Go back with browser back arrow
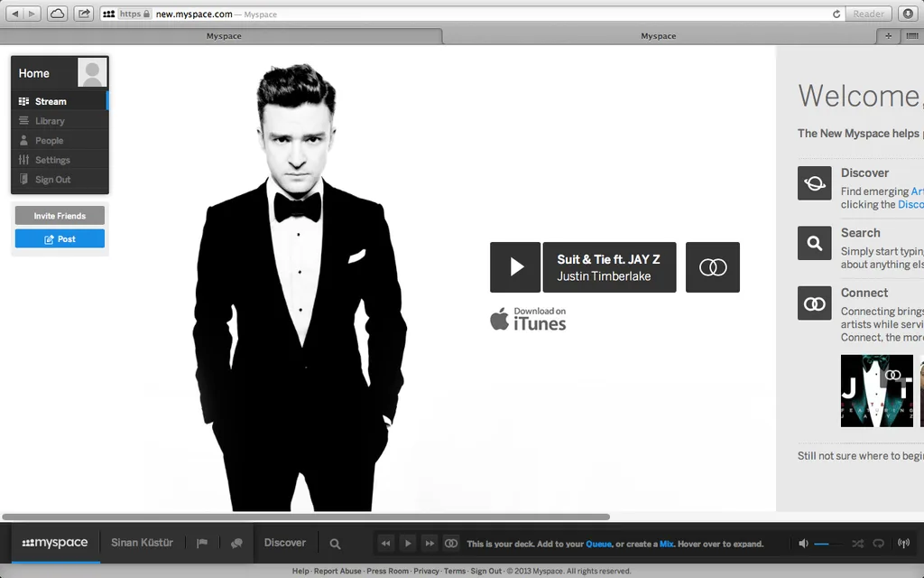The width and height of the screenshot is (924, 578). coord(15,14)
